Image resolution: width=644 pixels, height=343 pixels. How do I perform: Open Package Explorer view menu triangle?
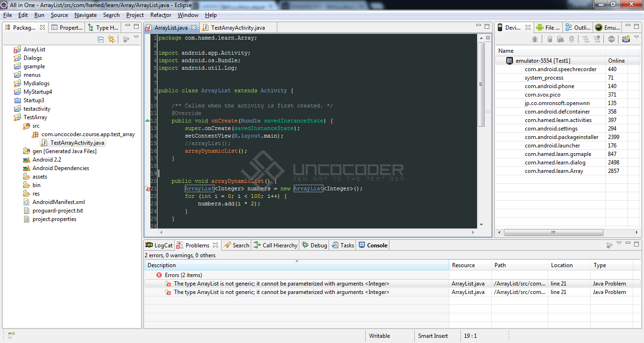pyautogui.click(x=136, y=38)
